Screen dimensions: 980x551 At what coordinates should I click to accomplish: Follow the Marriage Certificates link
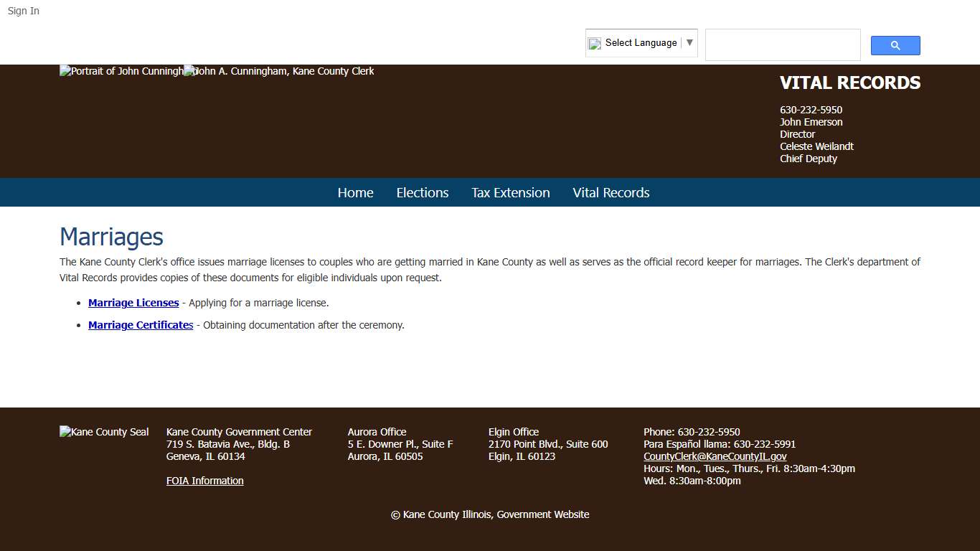pyautogui.click(x=141, y=325)
